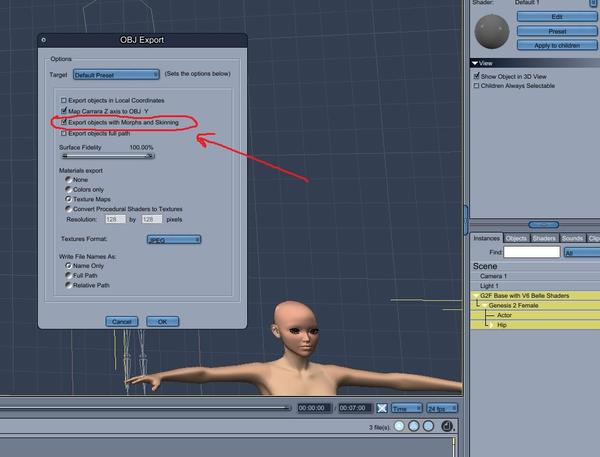Screen dimensions: 600x457
Task: Click the third round file view icon
Action: [x=428, y=426]
